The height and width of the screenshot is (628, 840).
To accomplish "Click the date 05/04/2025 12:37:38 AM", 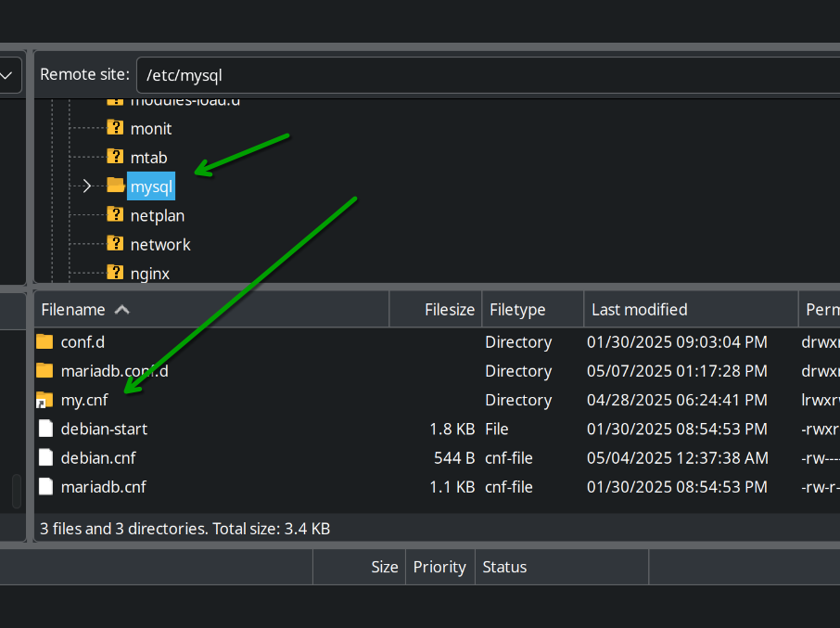I will coord(677,457).
